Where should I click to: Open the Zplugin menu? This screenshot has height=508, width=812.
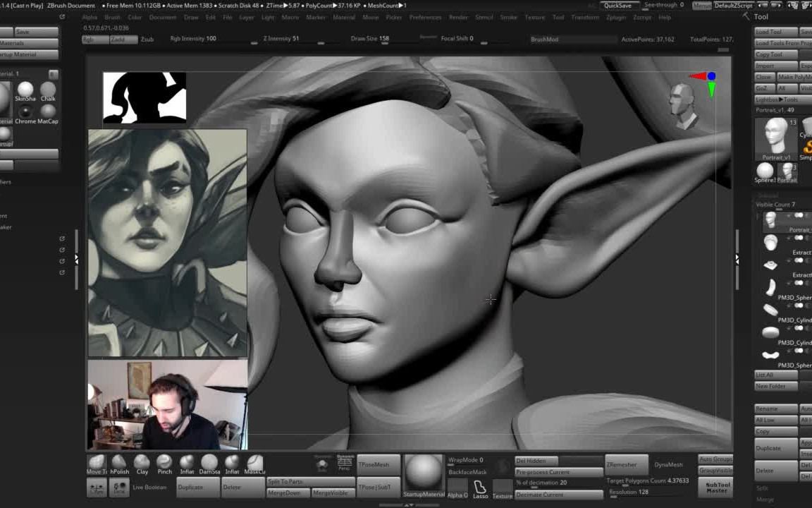pos(616,17)
